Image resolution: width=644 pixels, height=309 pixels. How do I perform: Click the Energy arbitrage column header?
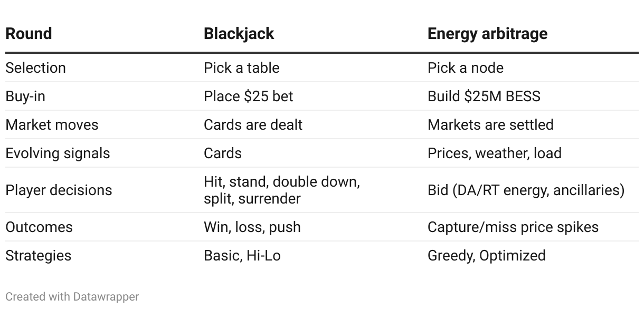point(487,34)
